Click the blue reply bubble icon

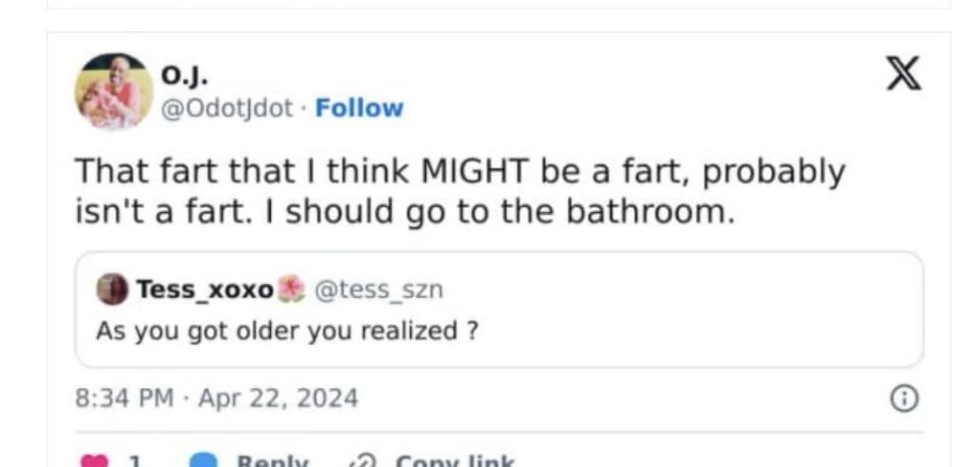coord(205,461)
